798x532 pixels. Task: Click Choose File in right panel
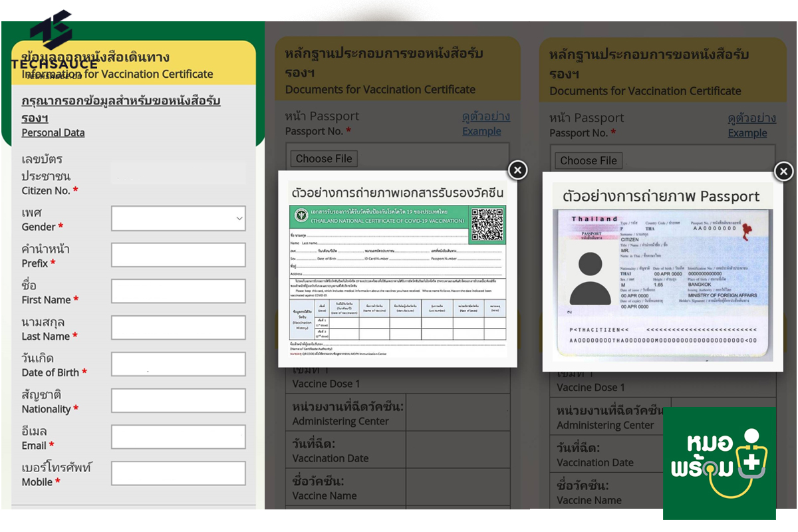[589, 160]
